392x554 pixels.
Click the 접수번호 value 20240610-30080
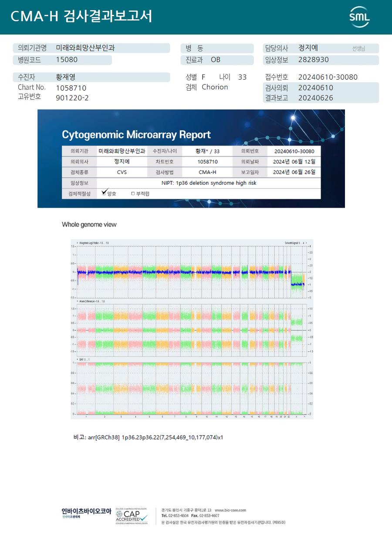pyautogui.click(x=328, y=77)
